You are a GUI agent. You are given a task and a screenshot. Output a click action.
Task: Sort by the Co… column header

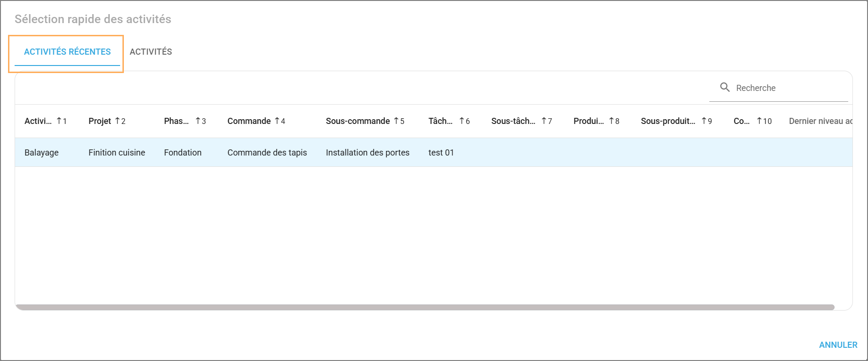click(742, 121)
